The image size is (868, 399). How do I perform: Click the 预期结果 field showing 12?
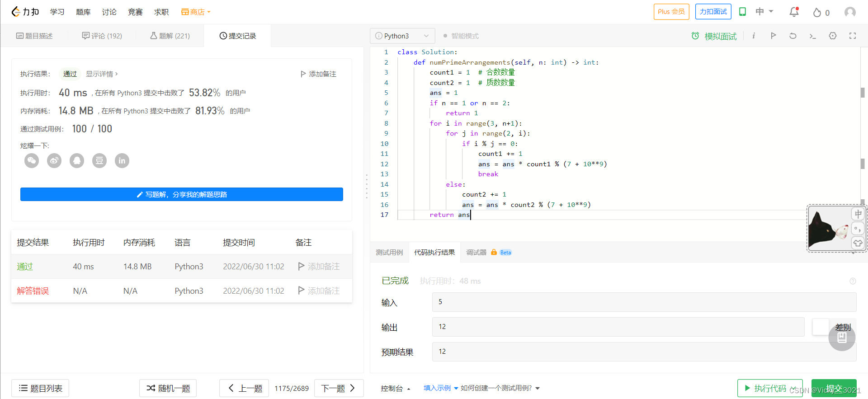coord(644,352)
